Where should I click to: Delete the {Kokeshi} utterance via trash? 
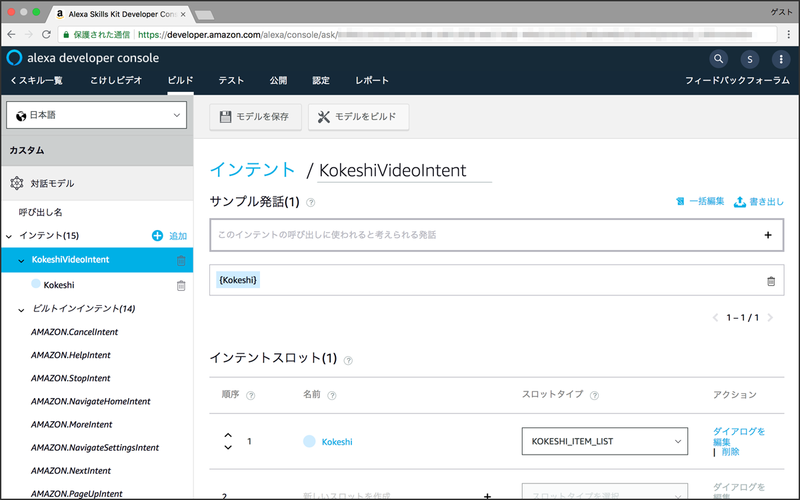tap(771, 281)
